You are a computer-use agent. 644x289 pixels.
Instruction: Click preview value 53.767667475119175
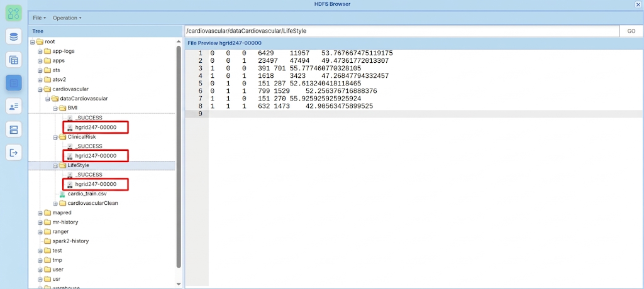click(357, 53)
